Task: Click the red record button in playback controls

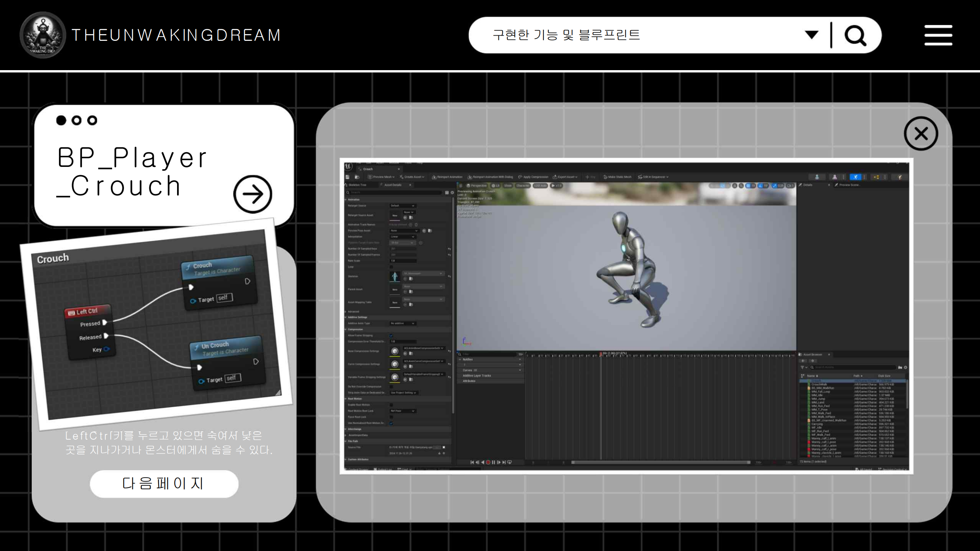Action: pos(488,462)
